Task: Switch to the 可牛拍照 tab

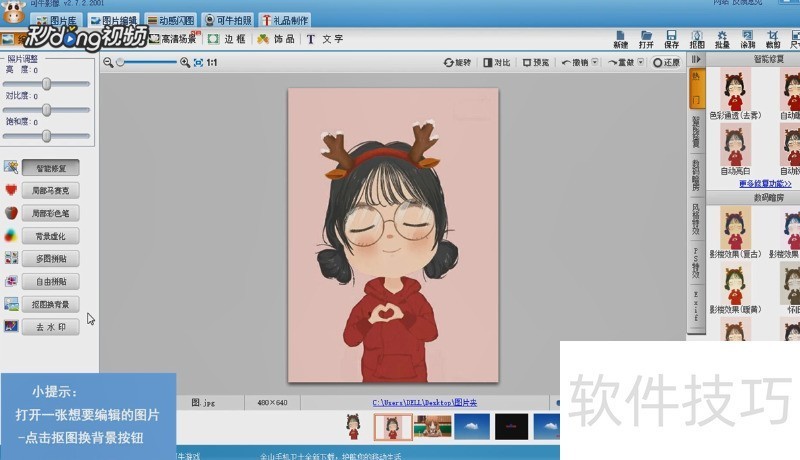Action: coord(228,20)
